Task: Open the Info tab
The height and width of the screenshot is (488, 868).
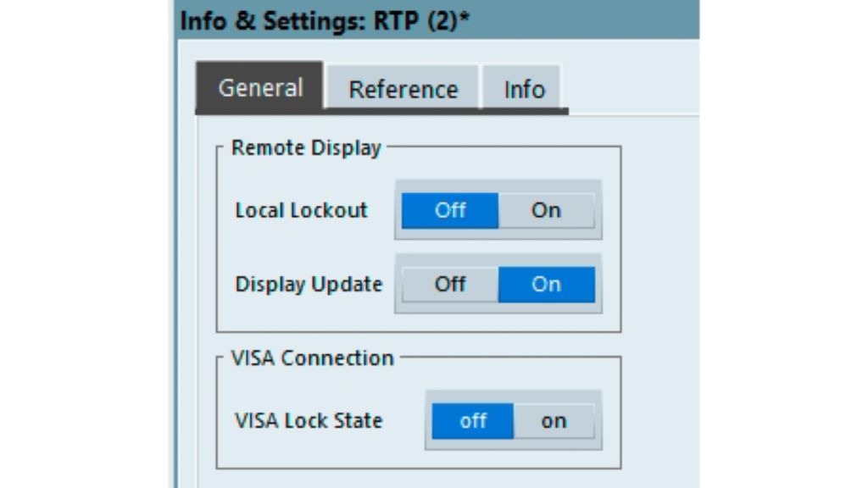Action: [x=523, y=88]
